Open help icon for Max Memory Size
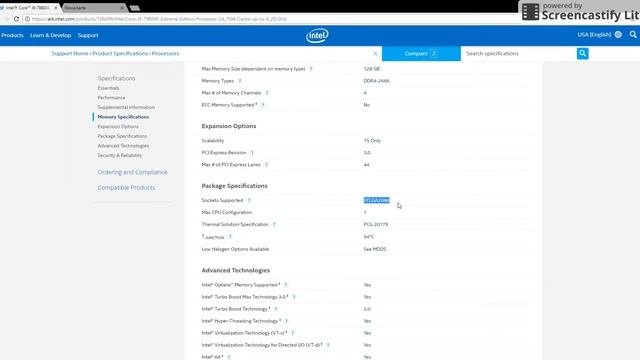This screenshot has width=640, height=360. click(x=311, y=69)
